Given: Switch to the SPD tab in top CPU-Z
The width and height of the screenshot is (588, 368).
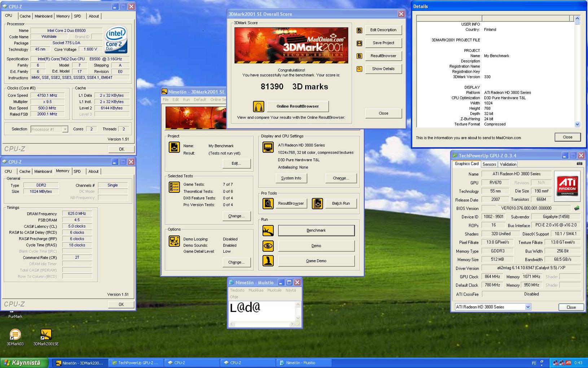Looking at the screenshot, I should click(x=77, y=16).
